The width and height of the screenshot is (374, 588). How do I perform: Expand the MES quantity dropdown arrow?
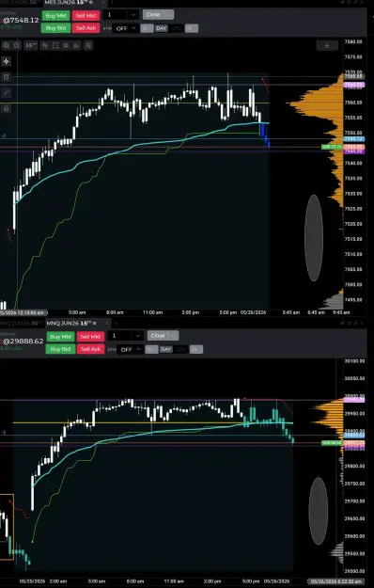133,15
